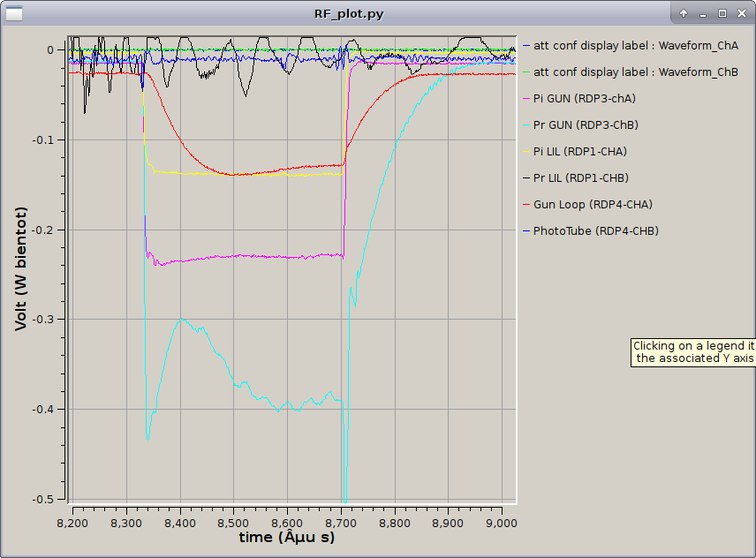Click the Pr LIL (RDP1-CHB) legend label
The height and width of the screenshot is (558, 756).
click(580, 177)
